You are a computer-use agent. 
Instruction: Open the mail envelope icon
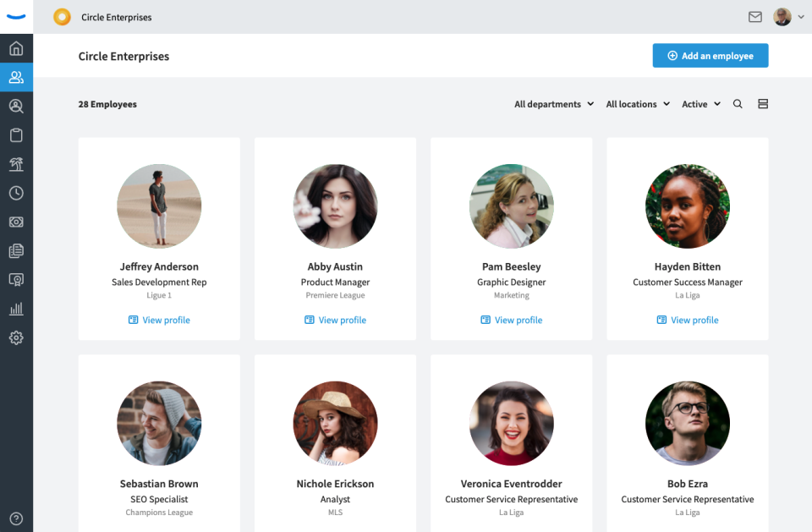click(754, 17)
